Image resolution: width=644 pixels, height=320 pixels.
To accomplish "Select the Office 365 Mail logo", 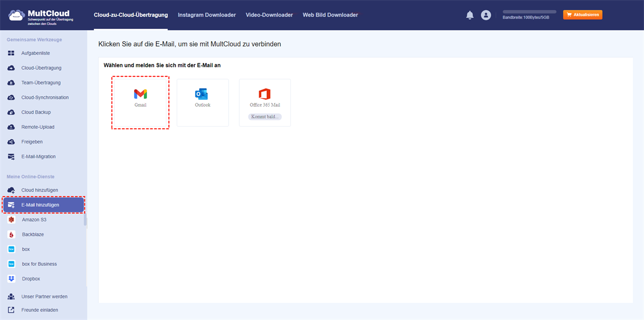I will click(x=264, y=94).
